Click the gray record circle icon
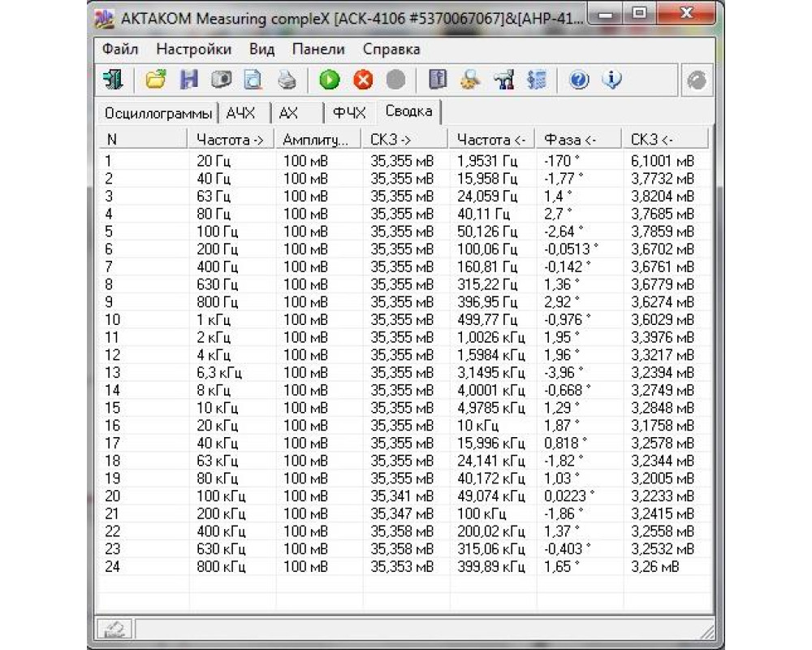Viewport: 812px width, 650px height. (x=395, y=80)
